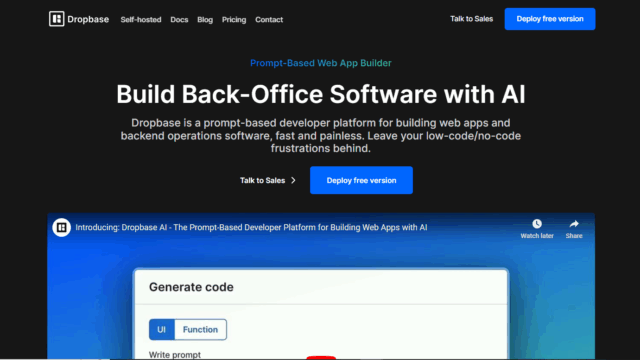The width and height of the screenshot is (640, 360).
Task: Open the Dropbase home link text
Action: click(88, 19)
